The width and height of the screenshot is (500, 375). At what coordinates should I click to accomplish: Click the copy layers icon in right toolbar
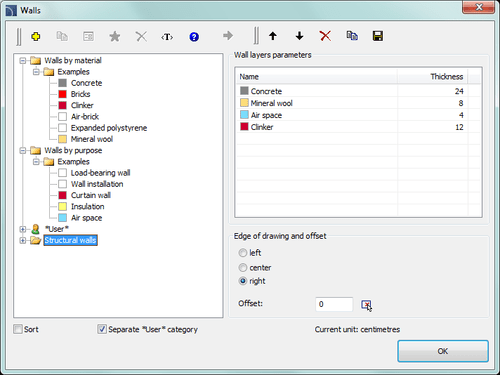(352, 36)
